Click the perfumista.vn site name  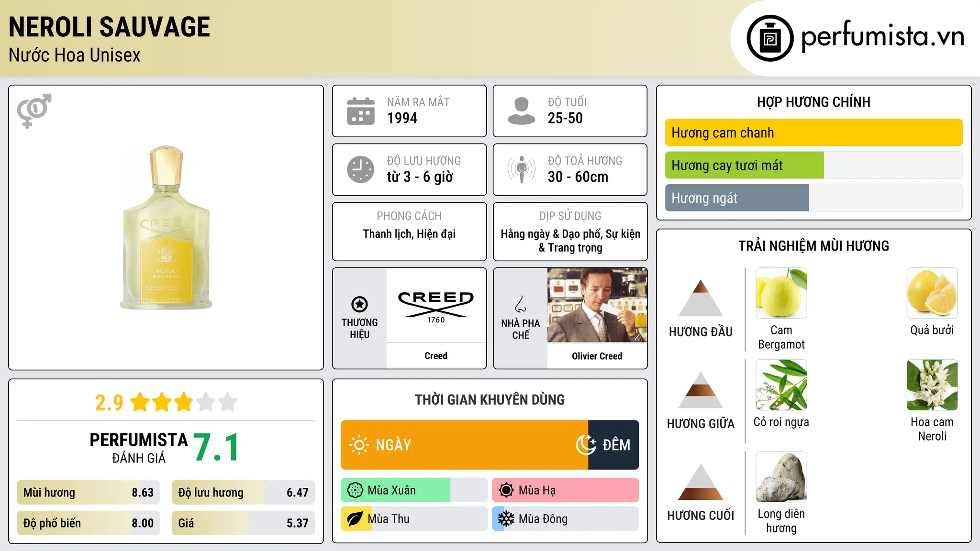(x=882, y=36)
